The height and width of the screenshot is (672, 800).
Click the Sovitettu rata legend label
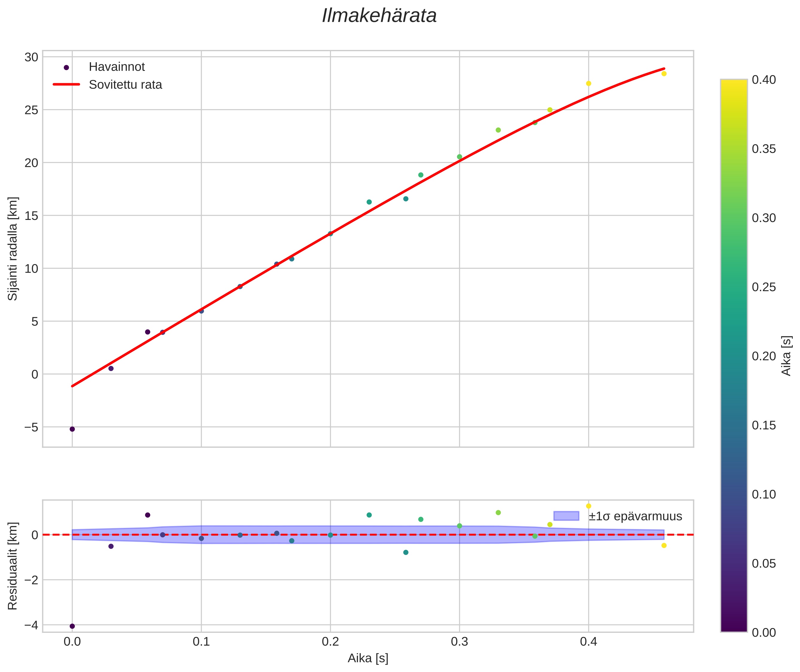(125, 85)
